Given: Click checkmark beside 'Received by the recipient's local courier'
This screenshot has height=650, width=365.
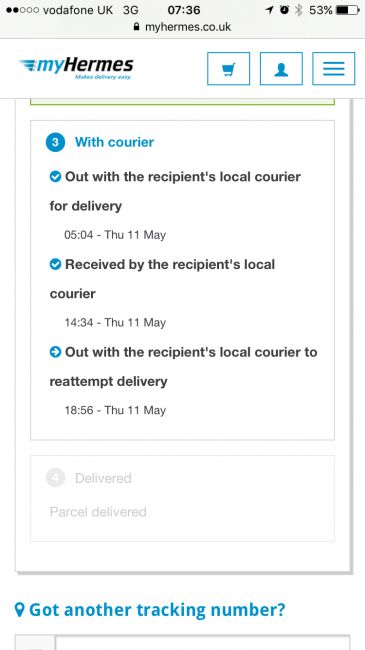Looking at the screenshot, I should pyautogui.click(x=55, y=264).
